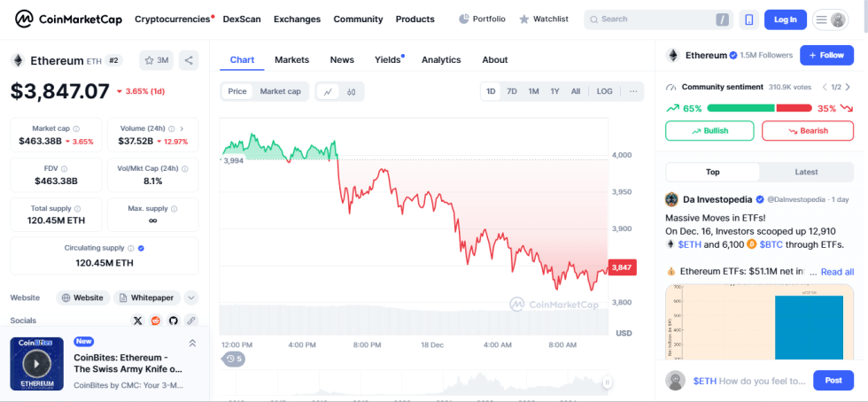Screen dimensions: 868x402
Task: Open Ethereum's GitHub social icon
Action: [x=174, y=321]
